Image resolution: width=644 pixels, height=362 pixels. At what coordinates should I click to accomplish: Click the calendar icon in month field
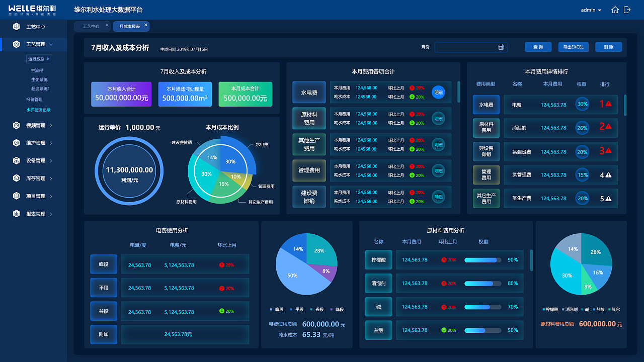(x=501, y=47)
